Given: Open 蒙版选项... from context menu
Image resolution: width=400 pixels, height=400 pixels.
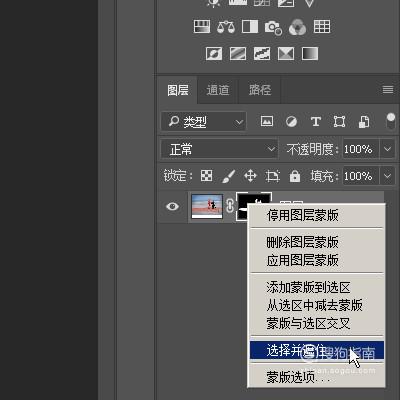Looking at the screenshot, I should click(317, 377).
